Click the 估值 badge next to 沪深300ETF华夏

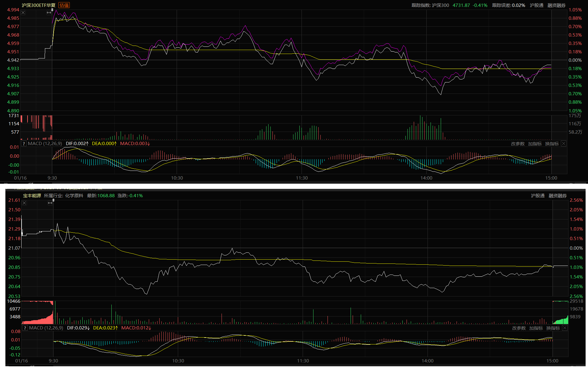(x=64, y=5)
